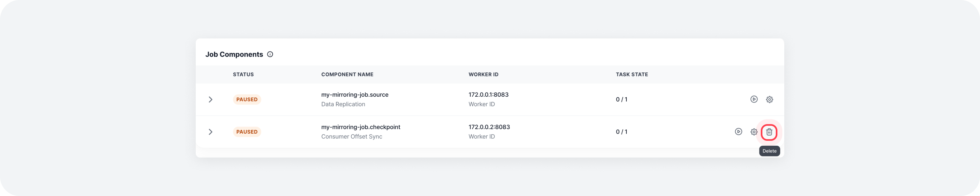Delete the my-mirroring-job.checkpoint component
The image size is (980, 196).
coord(769,132)
